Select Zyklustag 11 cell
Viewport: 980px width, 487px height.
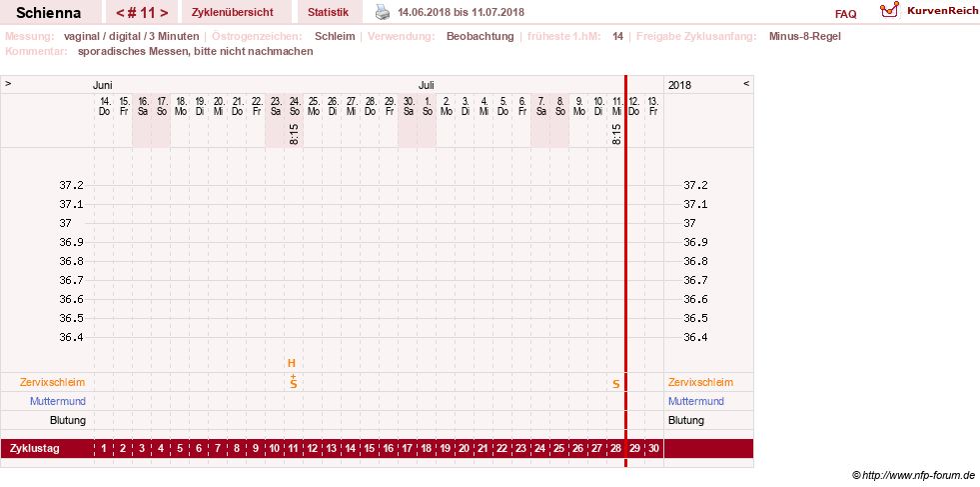click(x=293, y=448)
